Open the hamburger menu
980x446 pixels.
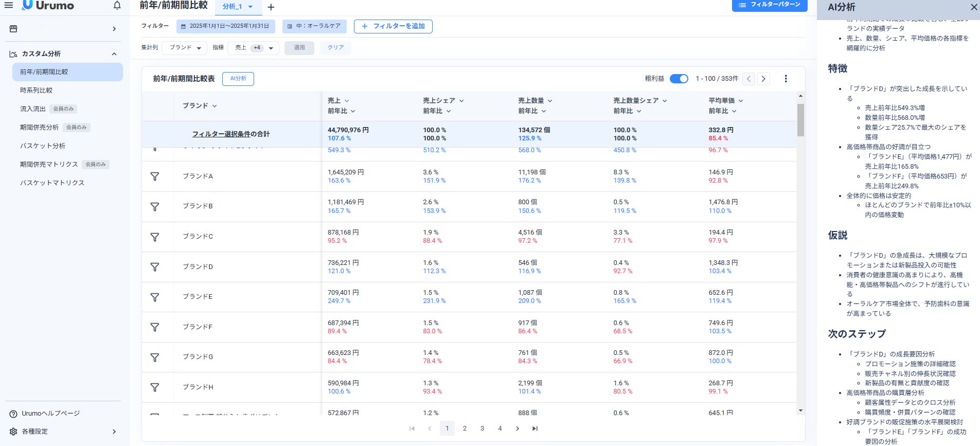pos(9,6)
